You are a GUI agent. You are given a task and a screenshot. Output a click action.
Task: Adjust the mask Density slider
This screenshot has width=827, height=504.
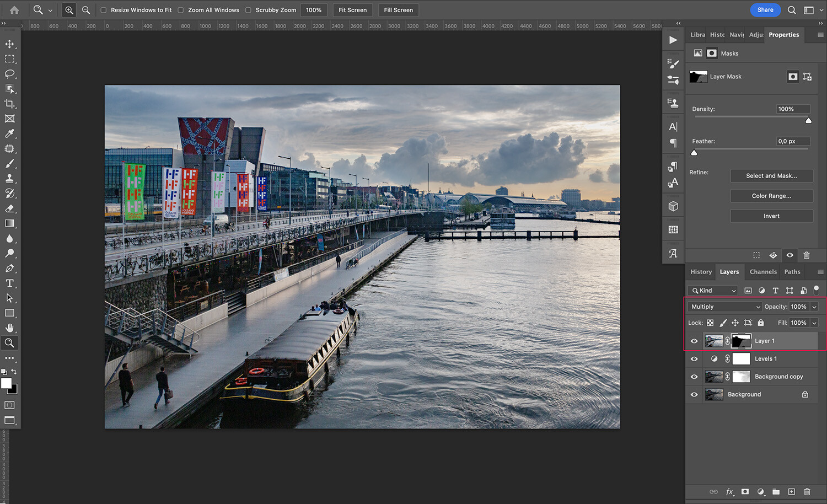coord(808,120)
